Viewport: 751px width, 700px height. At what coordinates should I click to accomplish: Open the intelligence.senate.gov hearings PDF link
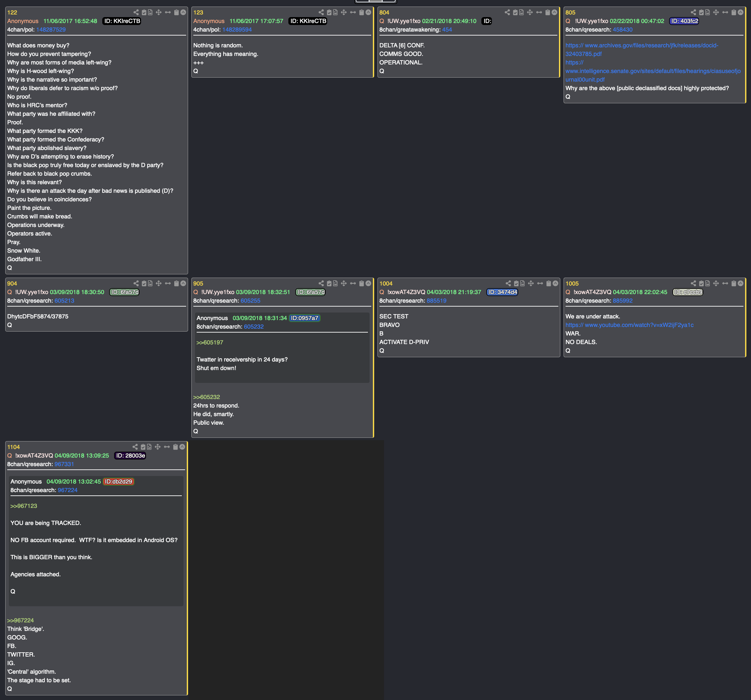[x=653, y=71]
